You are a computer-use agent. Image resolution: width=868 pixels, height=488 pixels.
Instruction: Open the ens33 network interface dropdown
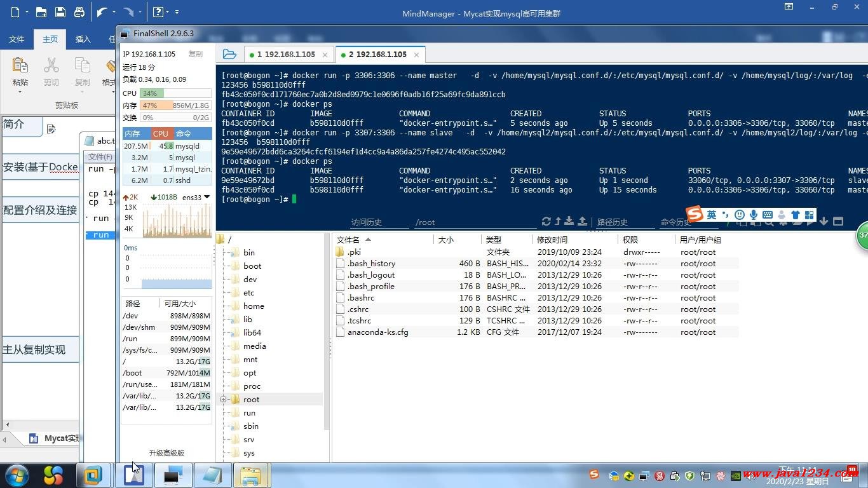click(x=207, y=197)
